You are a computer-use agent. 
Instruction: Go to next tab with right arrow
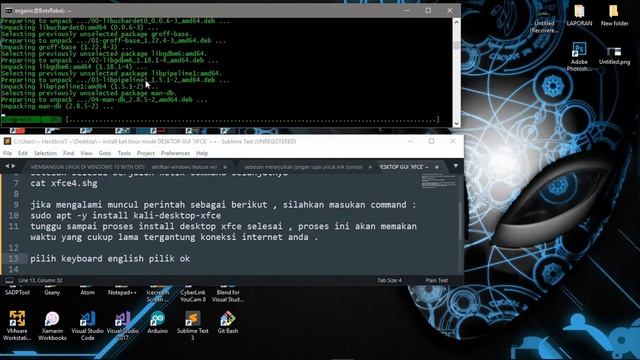click(13, 166)
